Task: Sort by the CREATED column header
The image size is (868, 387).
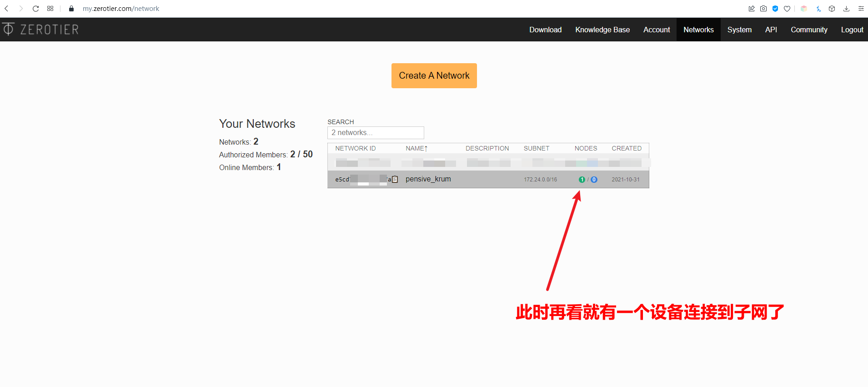Action: click(627, 148)
